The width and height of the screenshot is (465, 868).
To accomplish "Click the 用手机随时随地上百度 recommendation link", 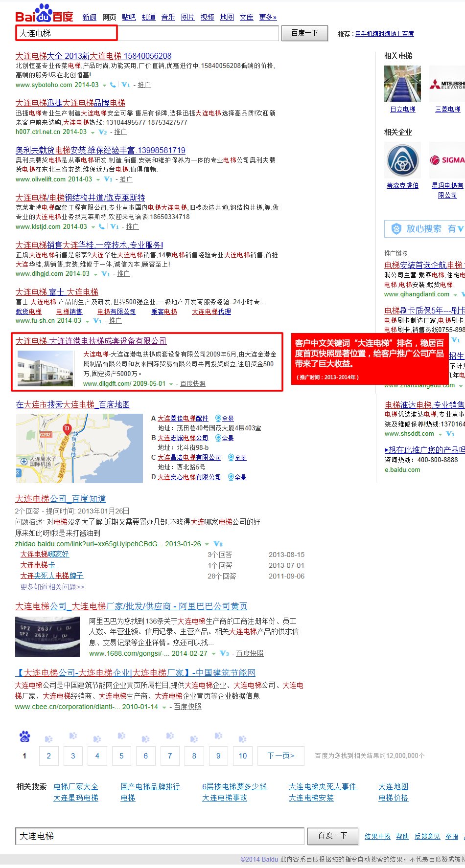I will pos(384,34).
